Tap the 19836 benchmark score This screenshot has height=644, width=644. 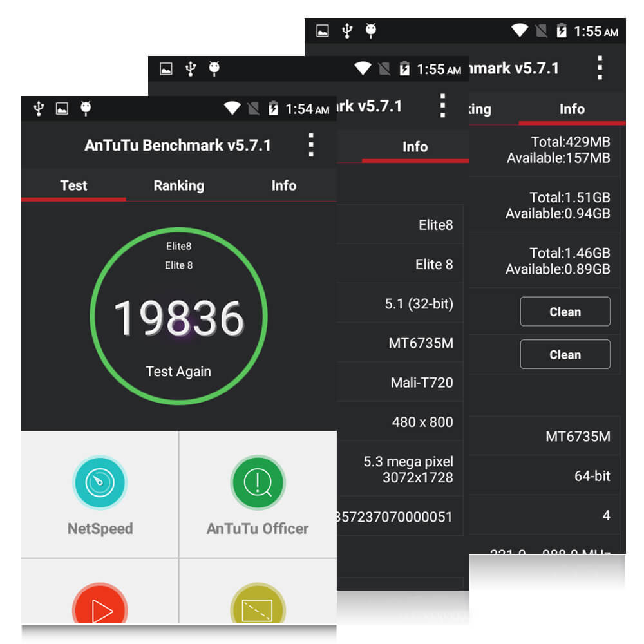[x=178, y=318]
